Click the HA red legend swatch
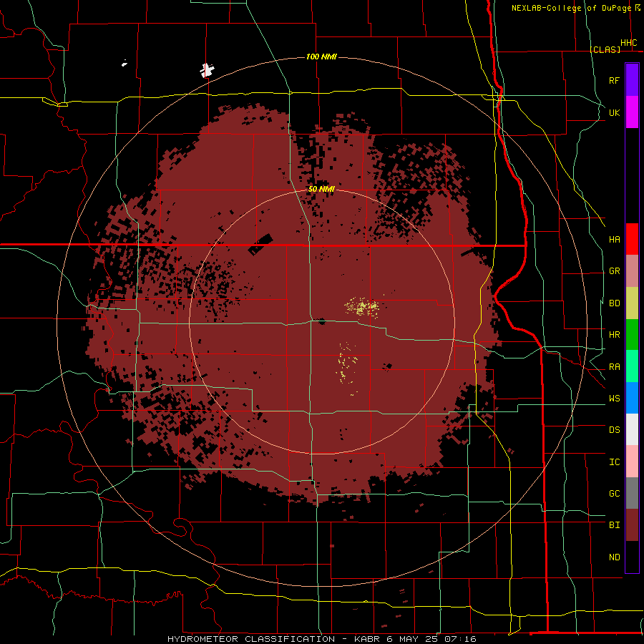Screen dimensions: 644x644 [632, 239]
